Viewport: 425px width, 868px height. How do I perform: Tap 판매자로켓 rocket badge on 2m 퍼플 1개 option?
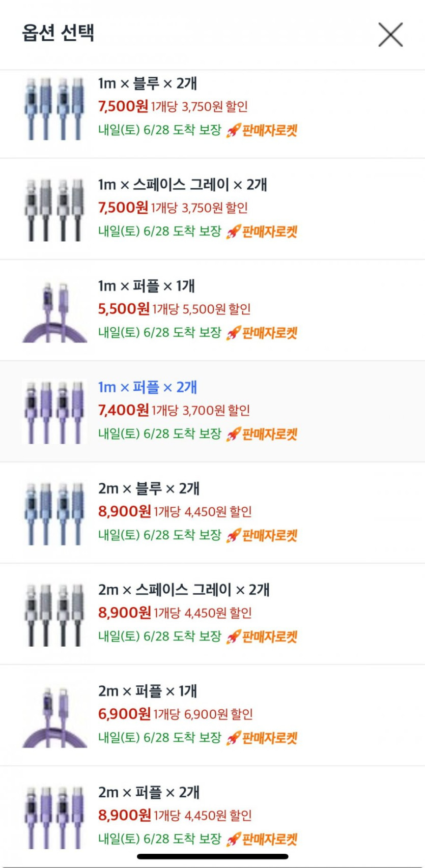click(x=262, y=738)
